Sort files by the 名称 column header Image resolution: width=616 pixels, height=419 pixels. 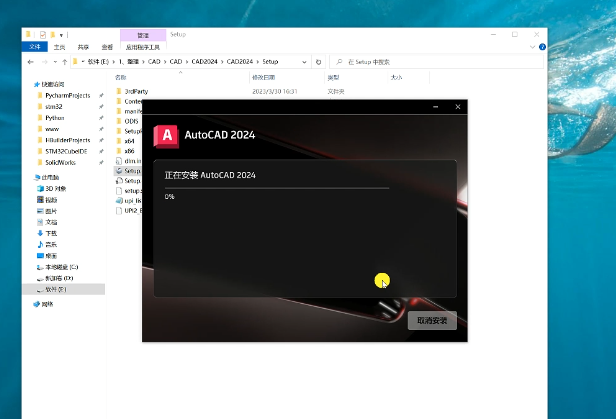click(121, 77)
